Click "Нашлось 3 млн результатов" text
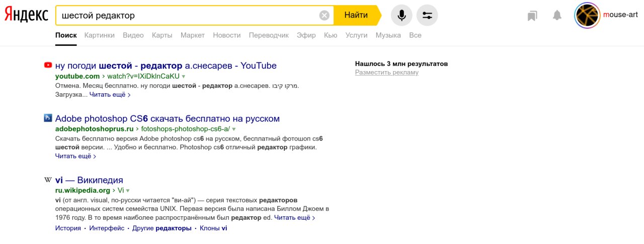Image resolution: width=644 pixels, height=244 pixels. click(x=401, y=64)
